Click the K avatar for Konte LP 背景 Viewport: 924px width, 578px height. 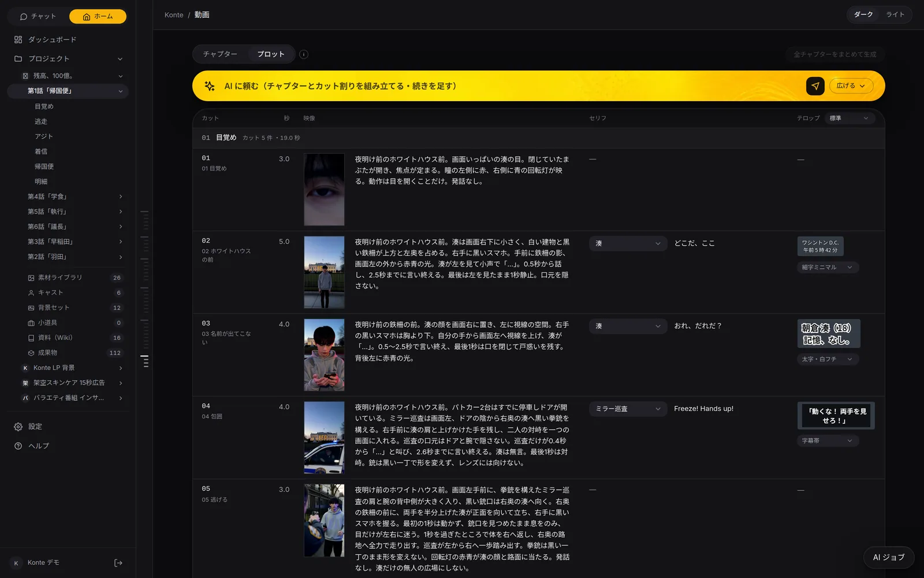pyautogui.click(x=25, y=368)
